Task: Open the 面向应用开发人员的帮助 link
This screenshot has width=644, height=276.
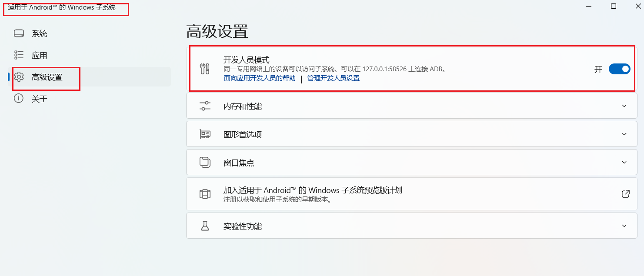Action: 260,78
